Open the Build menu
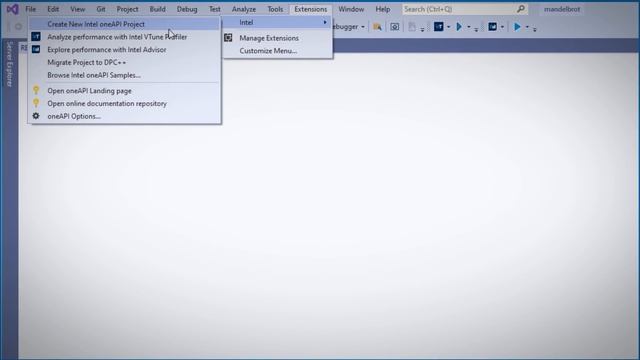Image resolution: width=640 pixels, height=360 pixels. [158, 9]
